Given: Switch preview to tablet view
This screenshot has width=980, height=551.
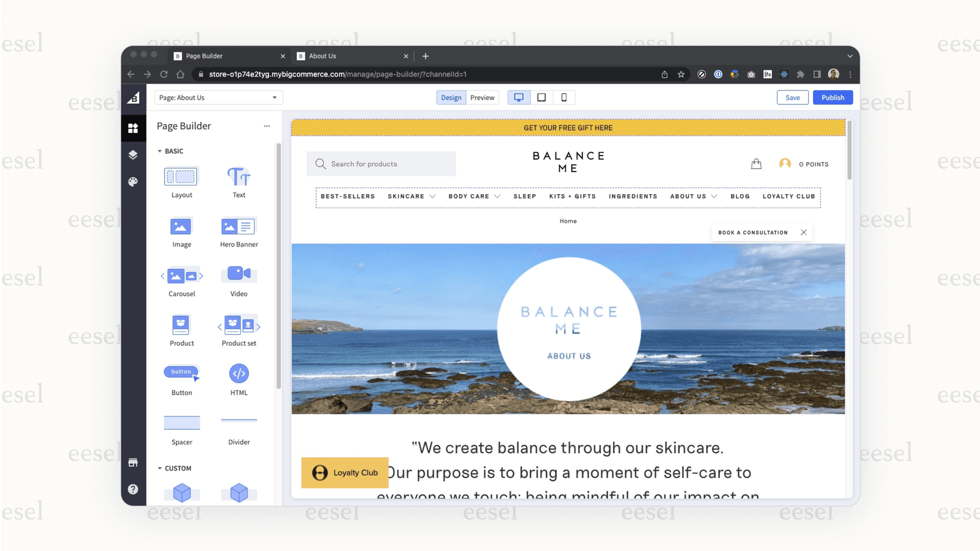Looking at the screenshot, I should click(541, 97).
